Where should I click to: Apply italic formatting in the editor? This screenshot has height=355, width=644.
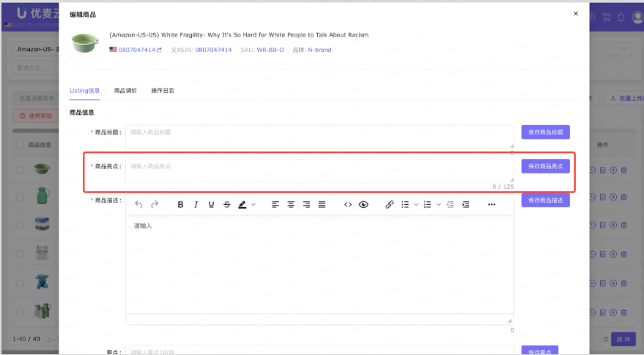(x=196, y=204)
